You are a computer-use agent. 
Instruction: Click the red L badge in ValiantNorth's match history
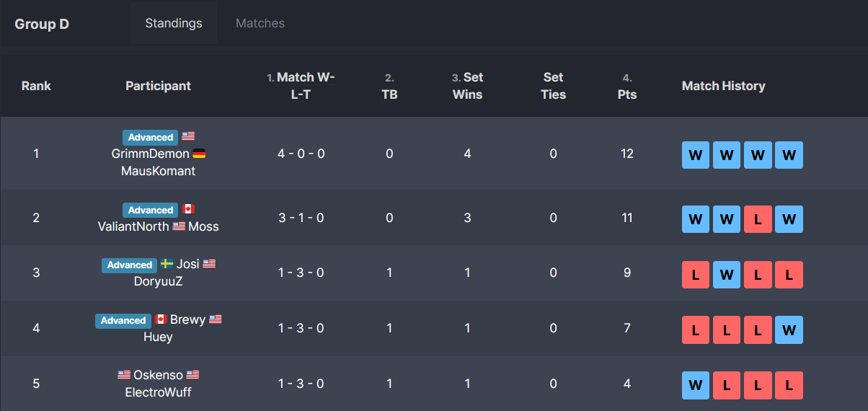[x=758, y=219]
